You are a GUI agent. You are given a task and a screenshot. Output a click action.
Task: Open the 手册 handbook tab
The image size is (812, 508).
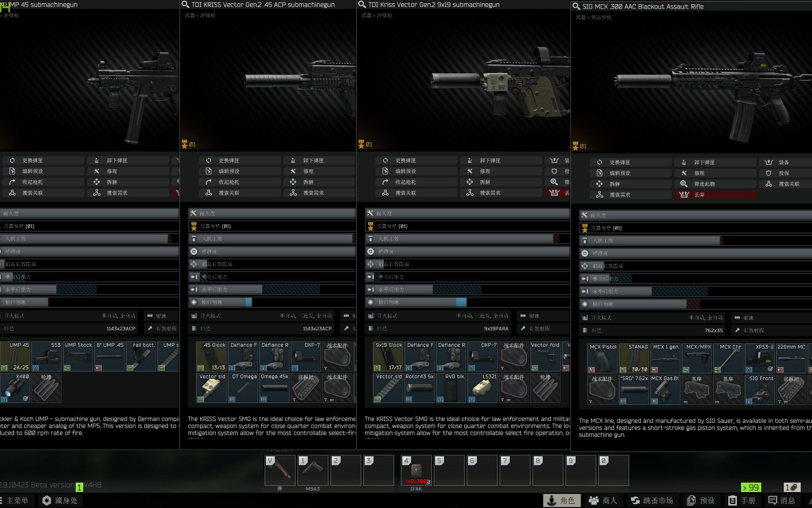742,500
